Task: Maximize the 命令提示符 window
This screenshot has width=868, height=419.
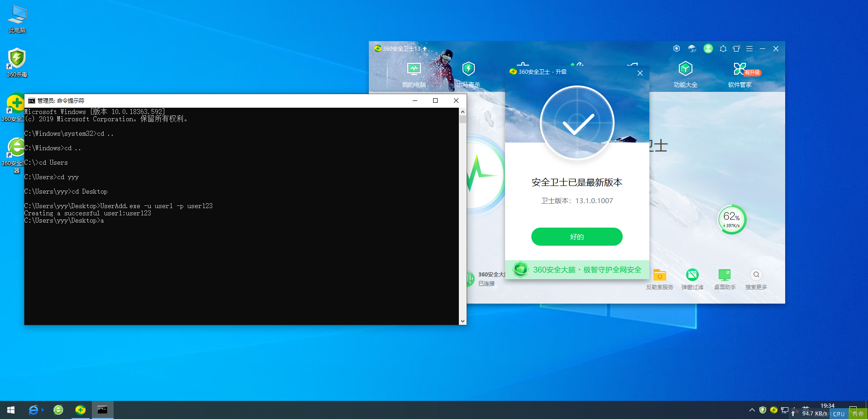Action: coord(435,100)
